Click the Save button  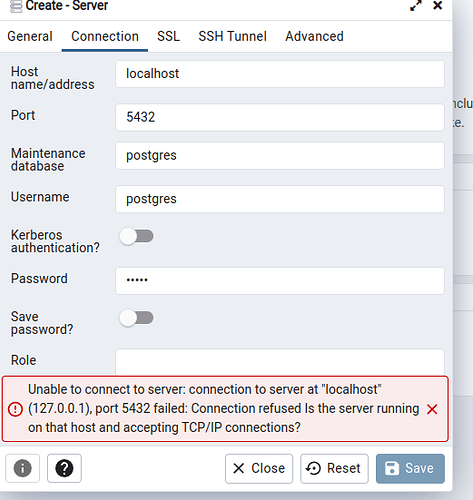pos(410,468)
